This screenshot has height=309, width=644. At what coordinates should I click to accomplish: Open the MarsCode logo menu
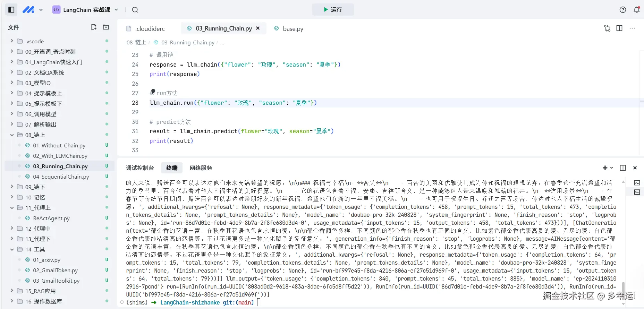pyautogui.click(x=28, y=10)
